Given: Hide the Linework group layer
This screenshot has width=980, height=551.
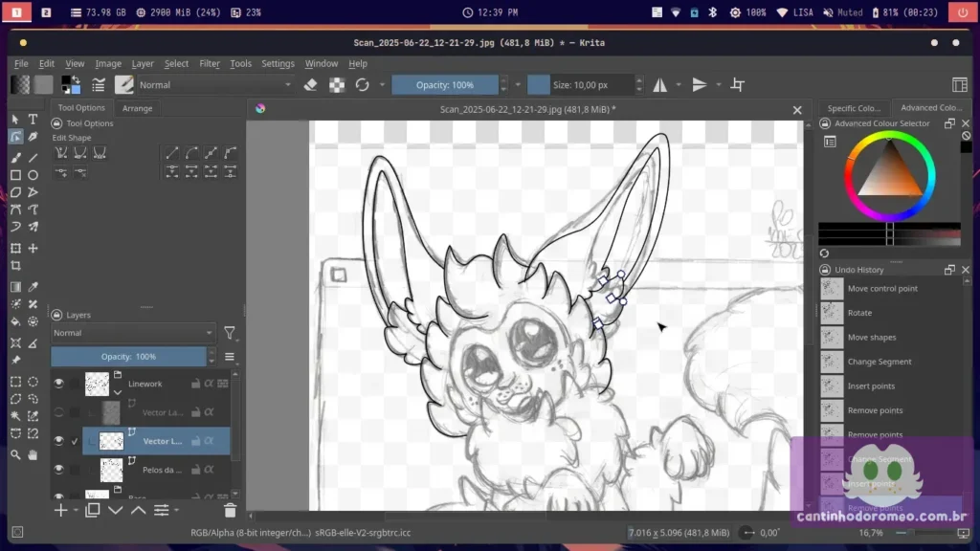Looking at the screenshot, I should [x=58, y=384].
